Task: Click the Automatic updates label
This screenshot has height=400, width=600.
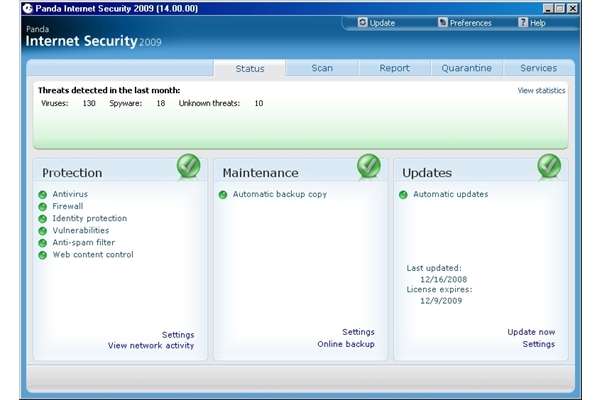Action: pyautogui.click(x=450, y=194)
